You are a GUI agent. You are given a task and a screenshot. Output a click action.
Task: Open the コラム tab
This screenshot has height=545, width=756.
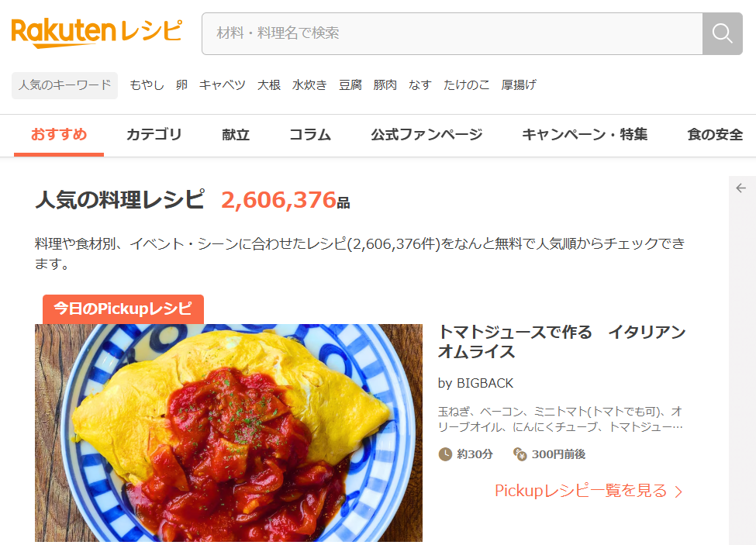310,134
